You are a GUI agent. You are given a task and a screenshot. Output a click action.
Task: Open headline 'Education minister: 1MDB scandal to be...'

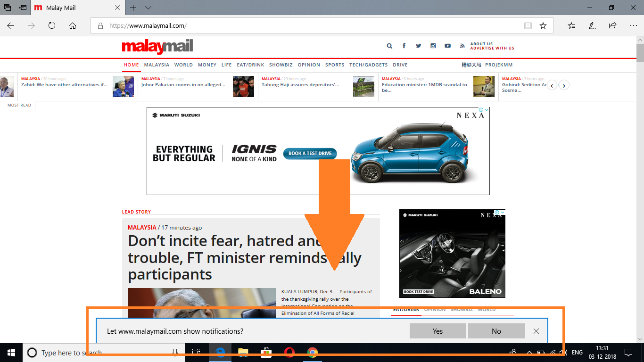tap(424, 87)
